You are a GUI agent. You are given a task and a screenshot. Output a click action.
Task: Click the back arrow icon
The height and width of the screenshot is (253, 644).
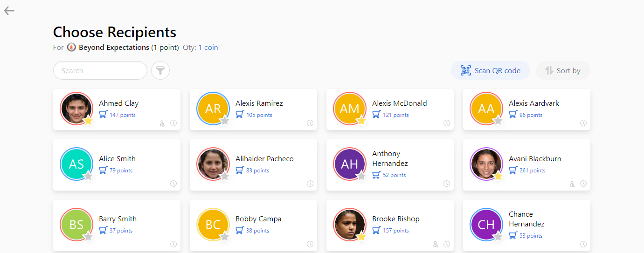point(9,11)
